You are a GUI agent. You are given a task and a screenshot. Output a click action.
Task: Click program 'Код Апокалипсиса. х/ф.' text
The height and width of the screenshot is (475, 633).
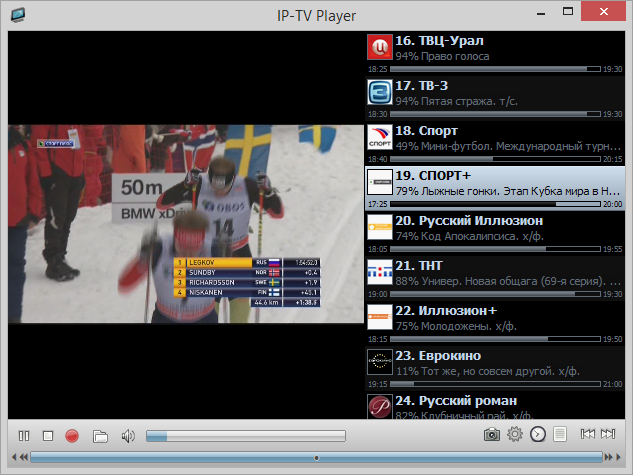482,236
